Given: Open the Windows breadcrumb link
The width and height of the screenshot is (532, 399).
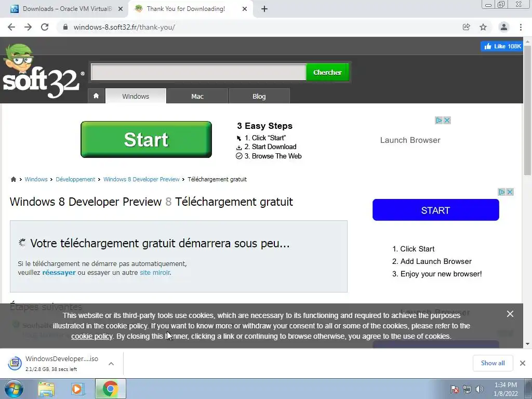Looking at the screenshot, I should (36, 179).
